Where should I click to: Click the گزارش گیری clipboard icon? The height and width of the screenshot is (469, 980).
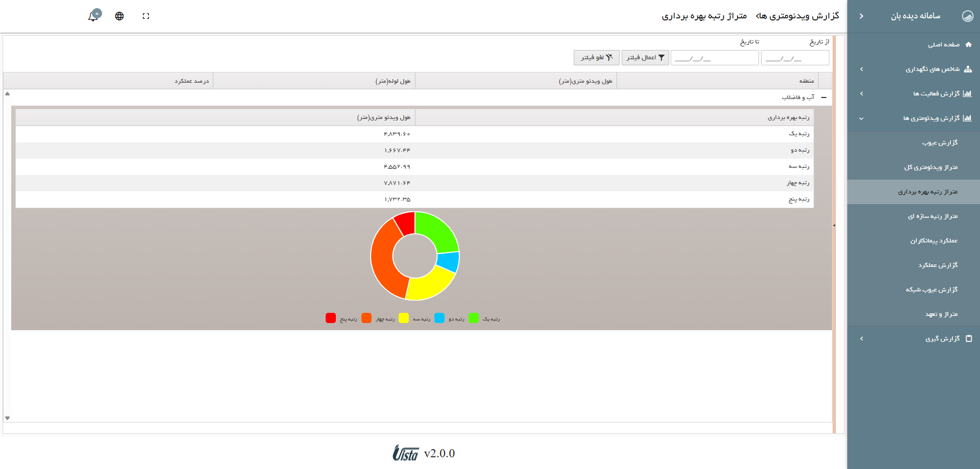pos(969,338)
